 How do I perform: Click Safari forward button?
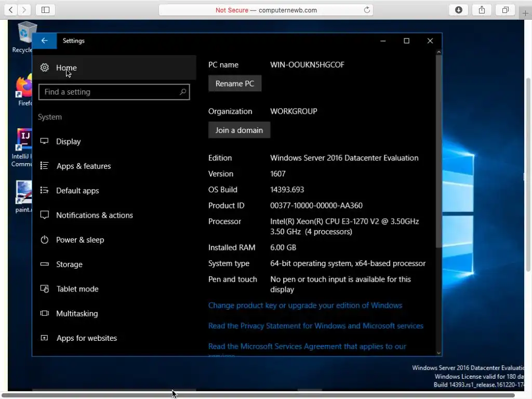[x=24, y=10]
